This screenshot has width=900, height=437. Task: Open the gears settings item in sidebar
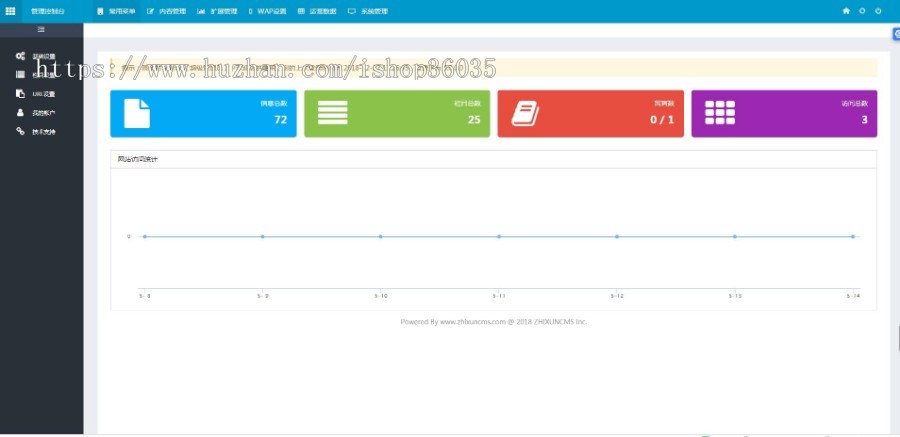(x=36, y=56)
